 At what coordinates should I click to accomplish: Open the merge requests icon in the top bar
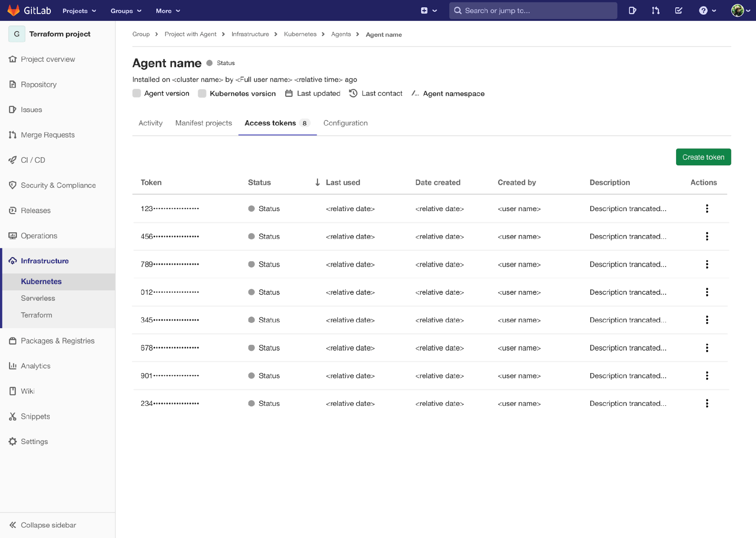click(655, 10)
